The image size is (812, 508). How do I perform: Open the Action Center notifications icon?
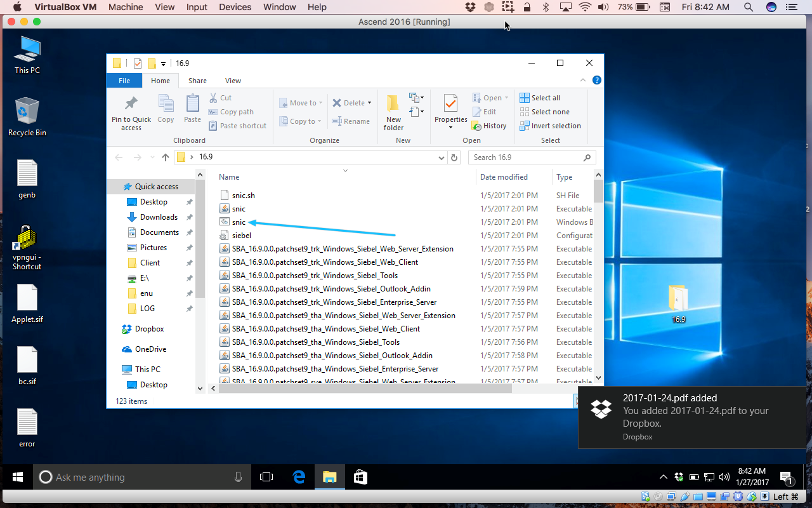(x=786, y=478)
